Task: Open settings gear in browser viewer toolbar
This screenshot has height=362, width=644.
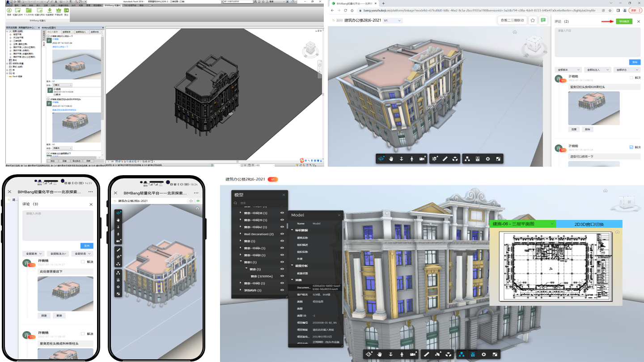Action: click(488, 159)
